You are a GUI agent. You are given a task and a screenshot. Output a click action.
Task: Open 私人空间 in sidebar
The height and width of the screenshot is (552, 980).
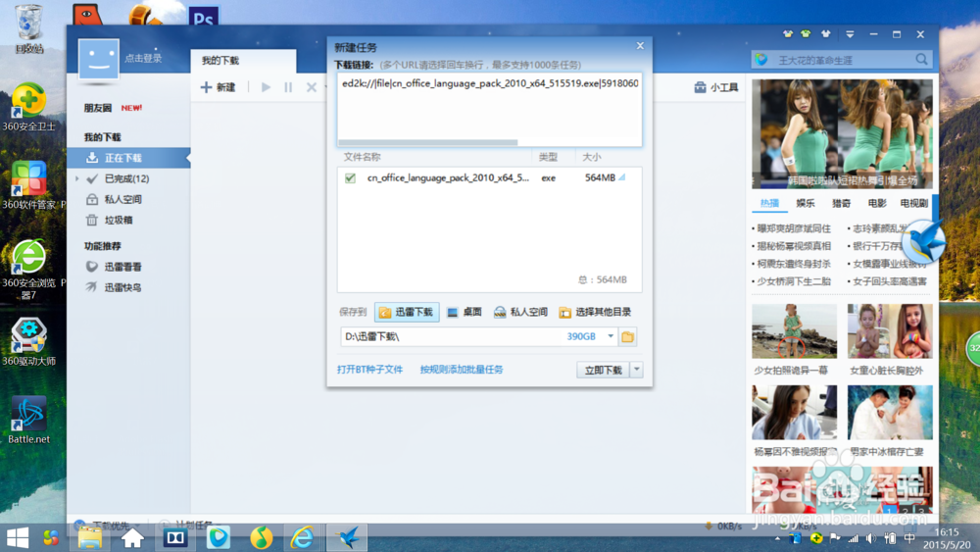pyautogui.click(x=122, y=199)
